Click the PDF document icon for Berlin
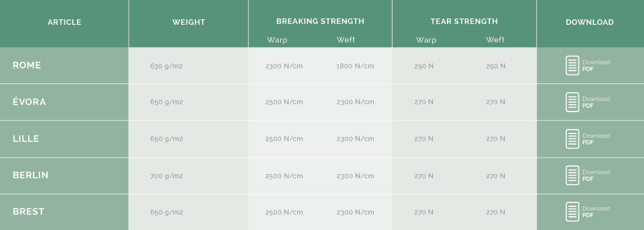 pos(572,175)
